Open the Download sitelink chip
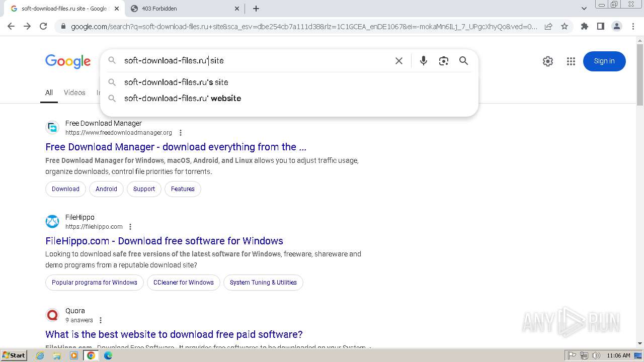Screen dimensions: 644x362 tap(65, 189)
